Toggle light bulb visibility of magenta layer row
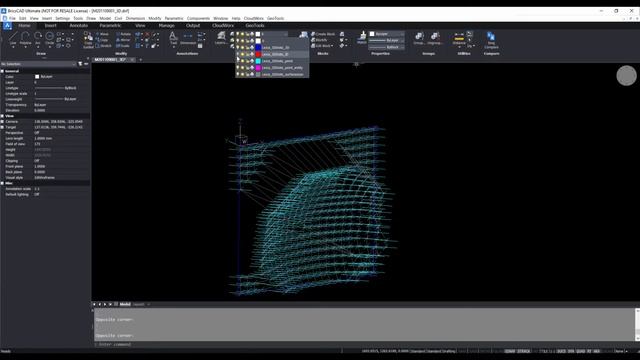Image resolution: width=640 pixels, height=360 pixels. click(x=238, y=68)
